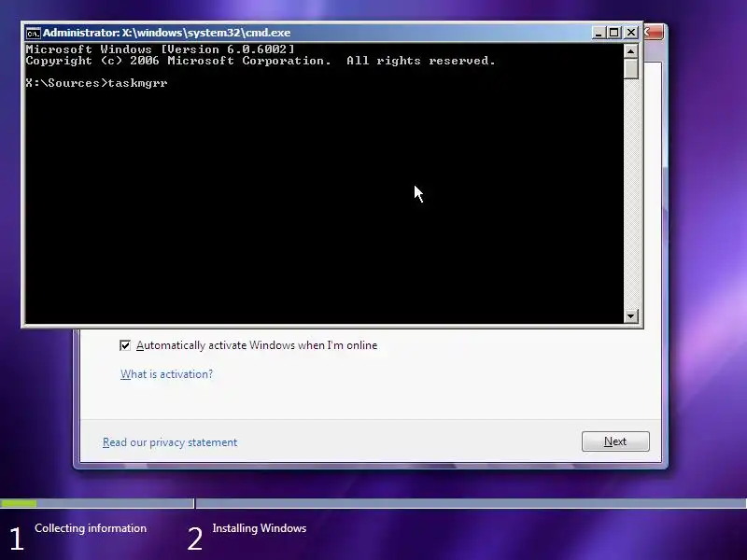Click the Collecting information step label

pyautogui.click(x=91, y=528)
